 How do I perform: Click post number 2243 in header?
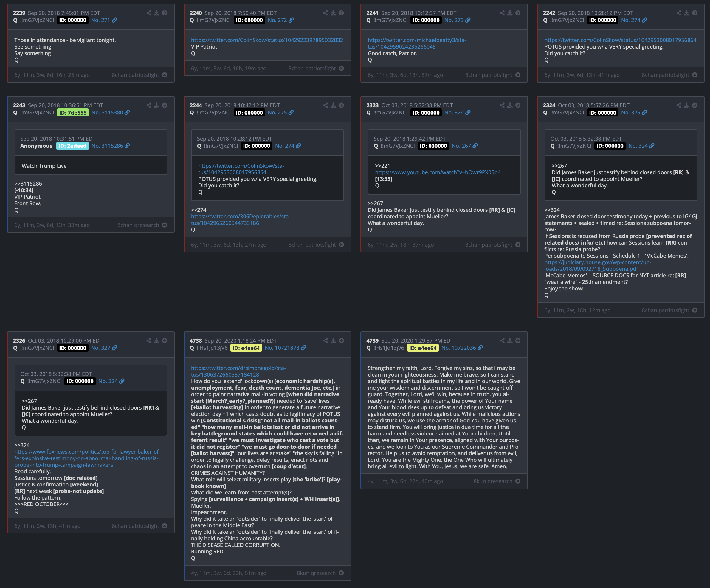(x=19, y=105)
